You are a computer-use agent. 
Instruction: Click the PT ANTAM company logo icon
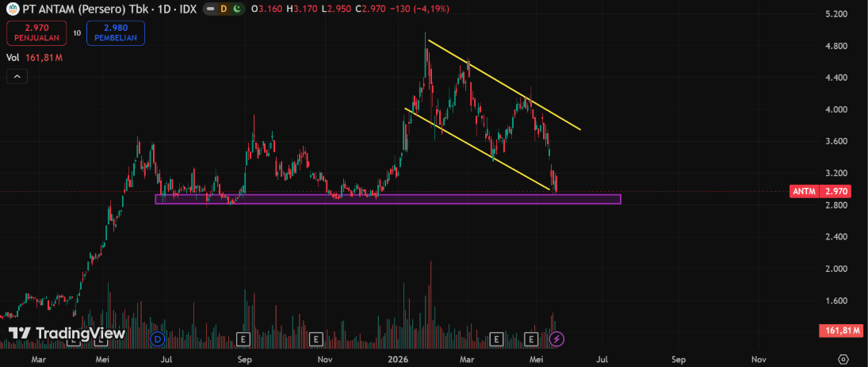tap(12, 9)
